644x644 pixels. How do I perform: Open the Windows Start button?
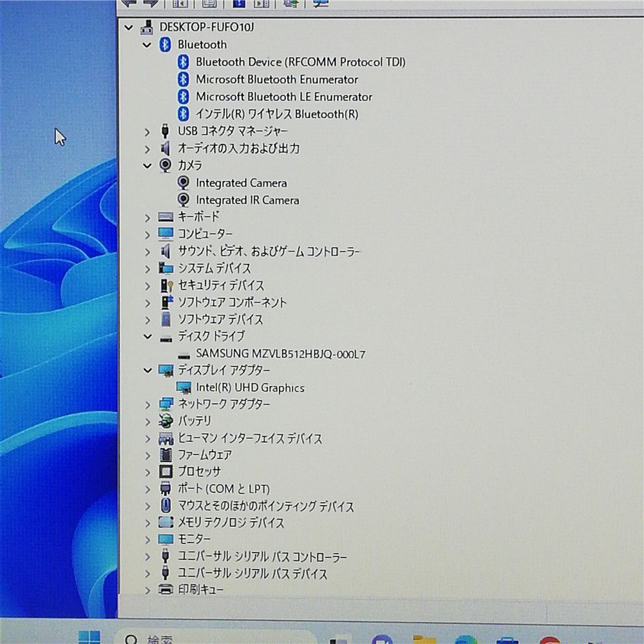tap(89, 637)
